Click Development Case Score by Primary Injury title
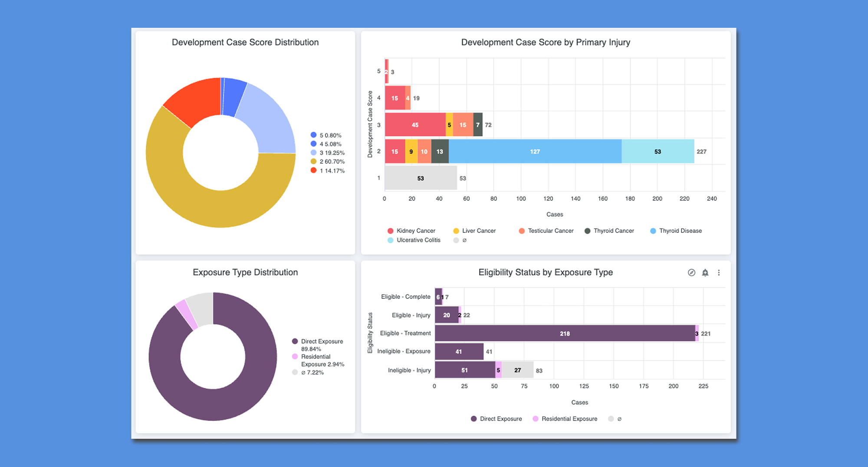 click(x=546, y=42)
